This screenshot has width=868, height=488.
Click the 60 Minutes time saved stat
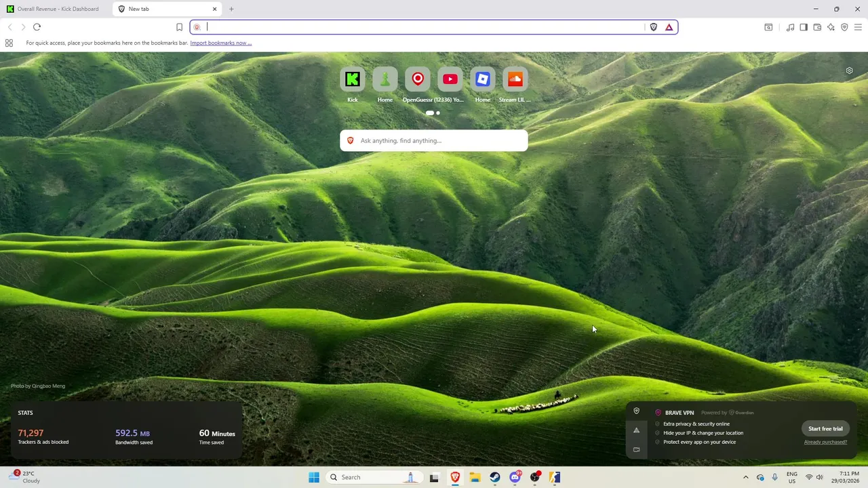point(217,436)
